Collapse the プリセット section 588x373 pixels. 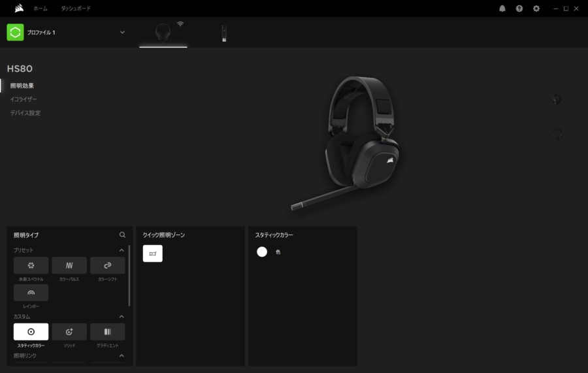tap(122, 250)
